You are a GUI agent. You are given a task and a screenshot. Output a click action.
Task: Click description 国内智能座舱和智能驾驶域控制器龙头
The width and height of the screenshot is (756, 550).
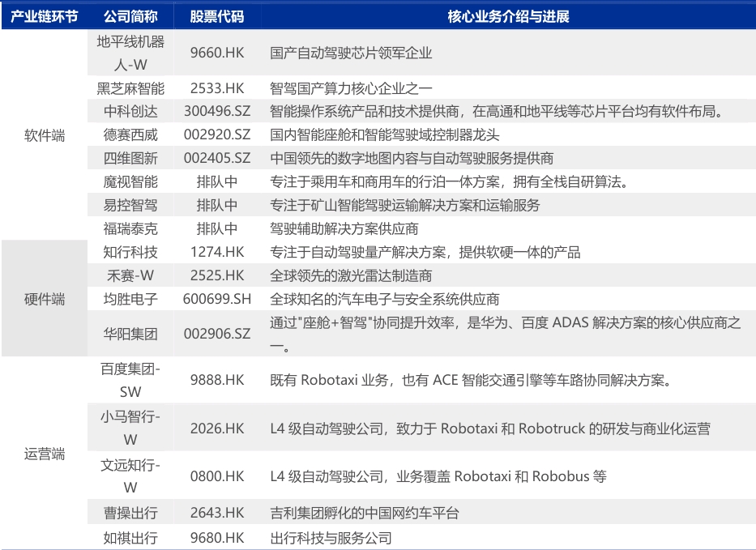(385, 134)
